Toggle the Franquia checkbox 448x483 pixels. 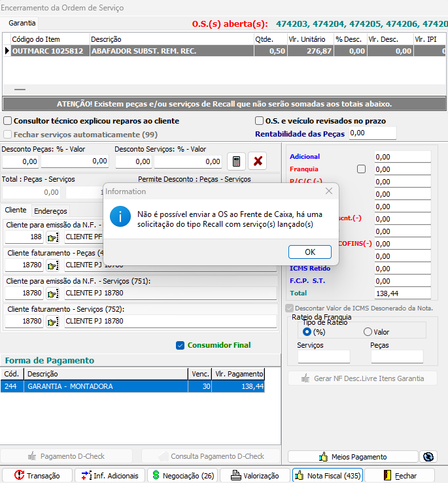click(x=362, y=169)
